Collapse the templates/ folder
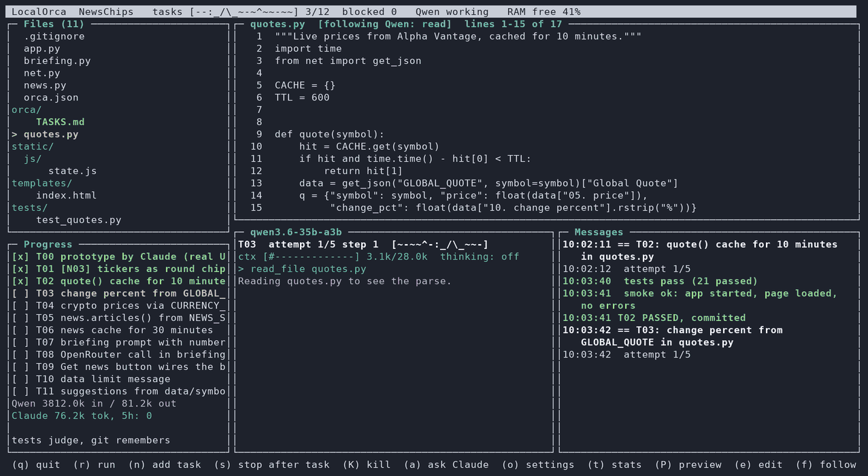This screenshot has width=868, height=476. (41, 183)
